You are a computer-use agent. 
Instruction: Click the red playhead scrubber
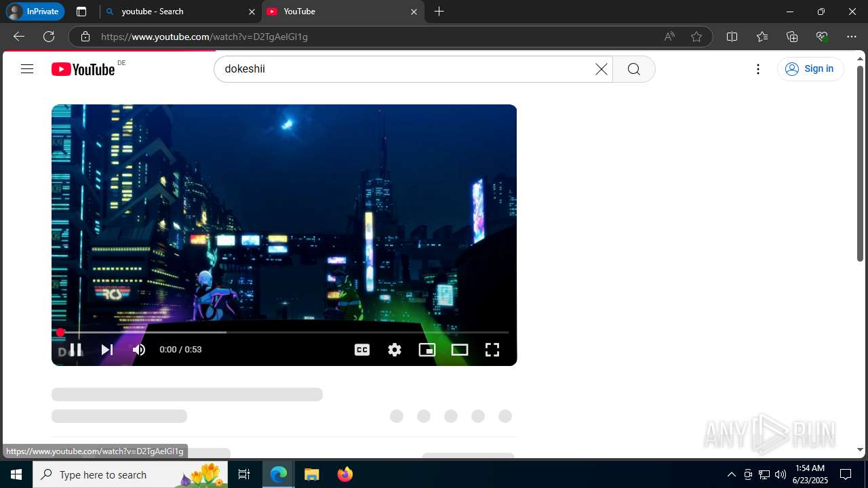[x=60, y=332]
